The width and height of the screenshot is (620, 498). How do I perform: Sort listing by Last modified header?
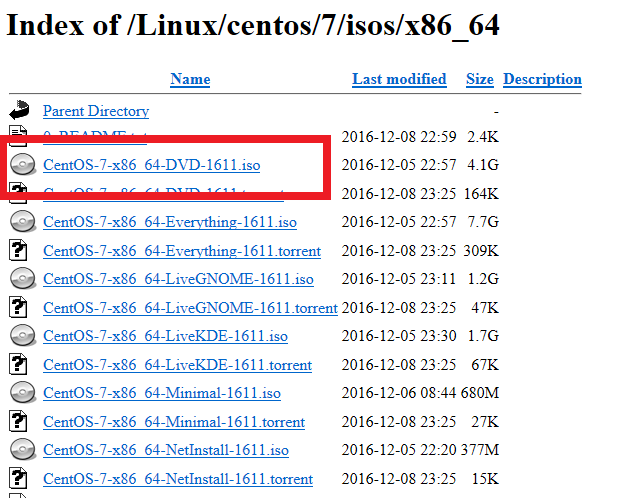(399, 79)
